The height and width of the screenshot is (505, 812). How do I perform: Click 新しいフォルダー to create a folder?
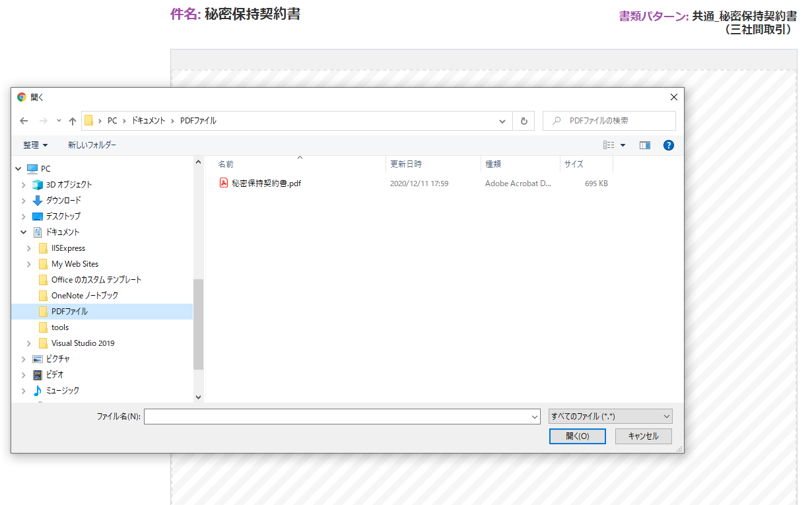(x=92, y=145)
